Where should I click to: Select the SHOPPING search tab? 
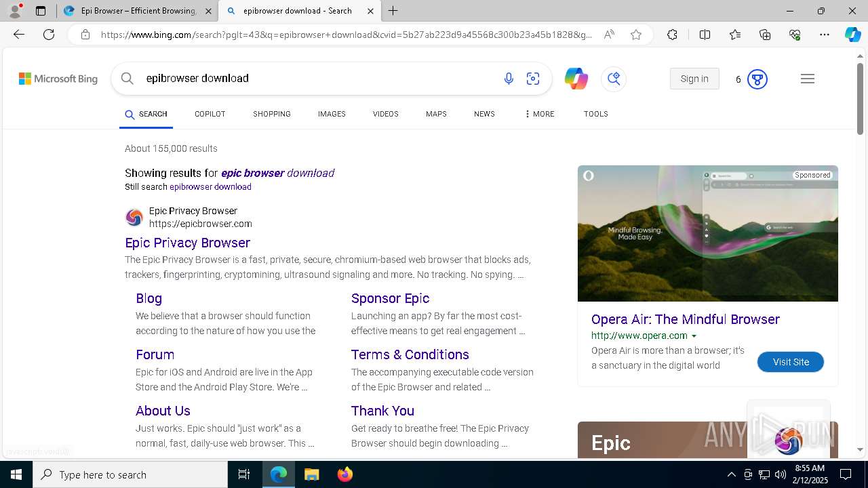tap(272, 114)
